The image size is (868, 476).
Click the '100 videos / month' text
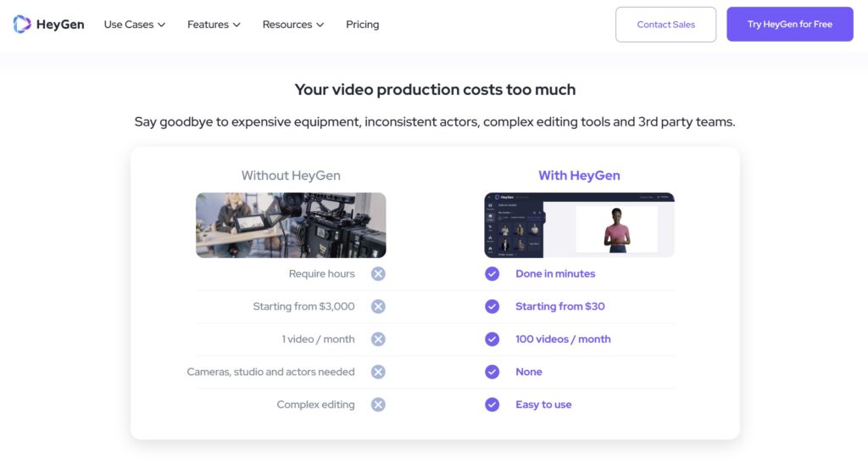[563, 339]
